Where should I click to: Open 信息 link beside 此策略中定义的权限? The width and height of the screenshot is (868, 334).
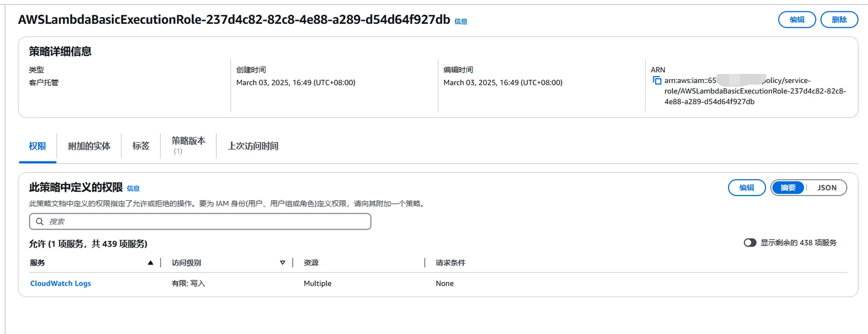coord(133,188)
